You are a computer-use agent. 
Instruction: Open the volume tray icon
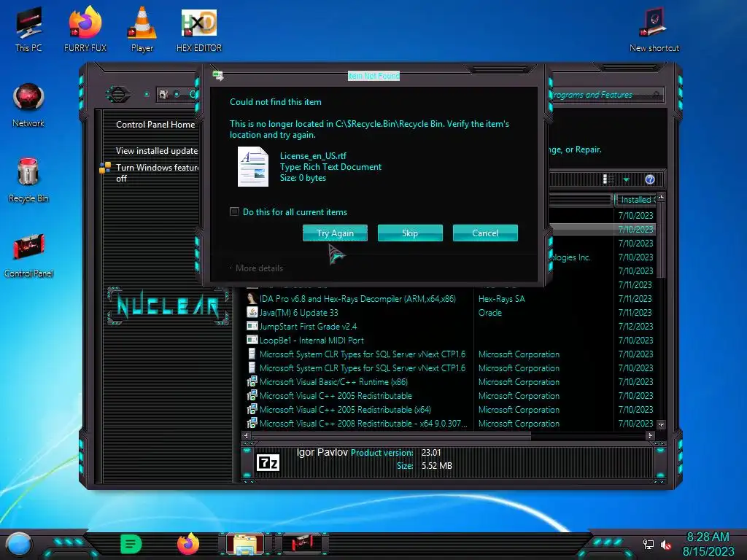tap(665, 544)
